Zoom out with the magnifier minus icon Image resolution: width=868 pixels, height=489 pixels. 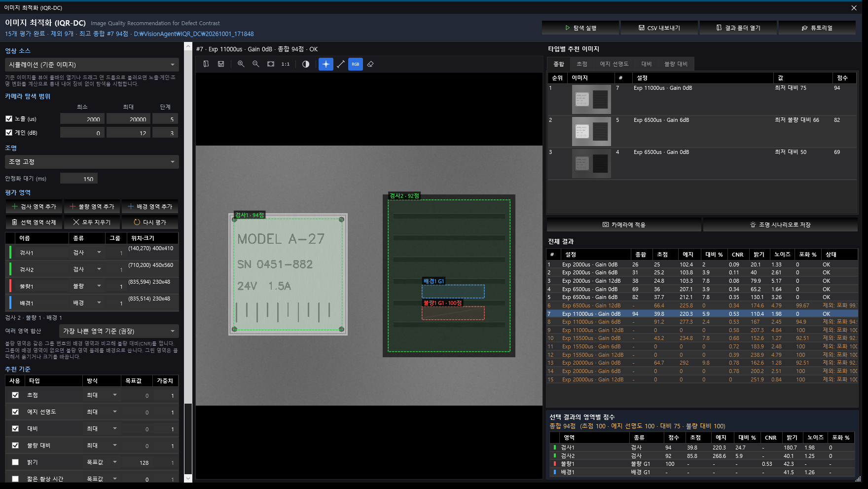[x=256, y=64]
